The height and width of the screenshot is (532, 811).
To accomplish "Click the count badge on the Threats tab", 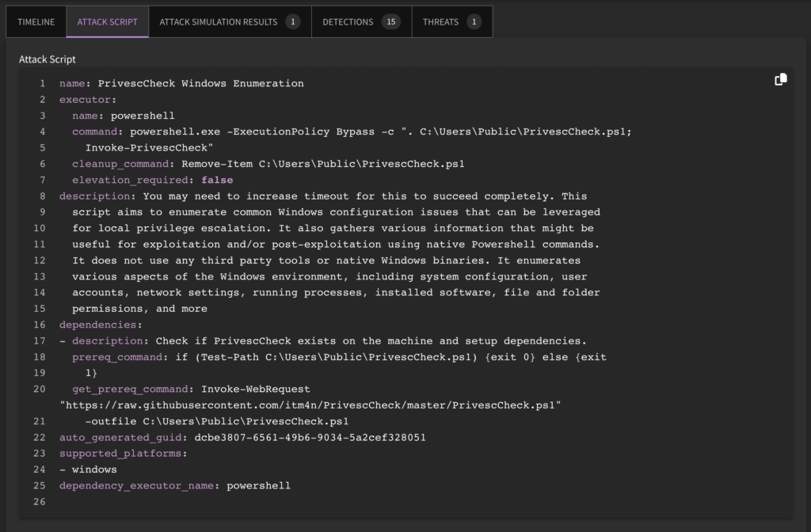I will (x=474, y=21).
